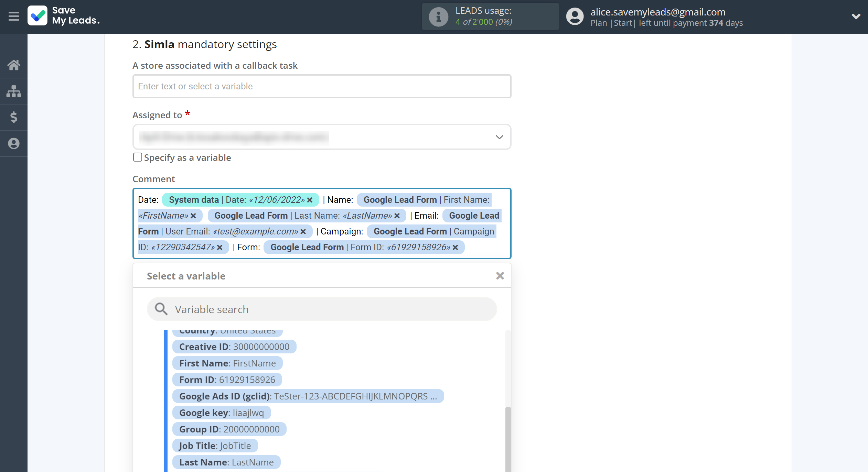This screenshot has height=472, width=868.
Task: Select Google Ads ID (gclid) variable
Action: tap(308, 396)
